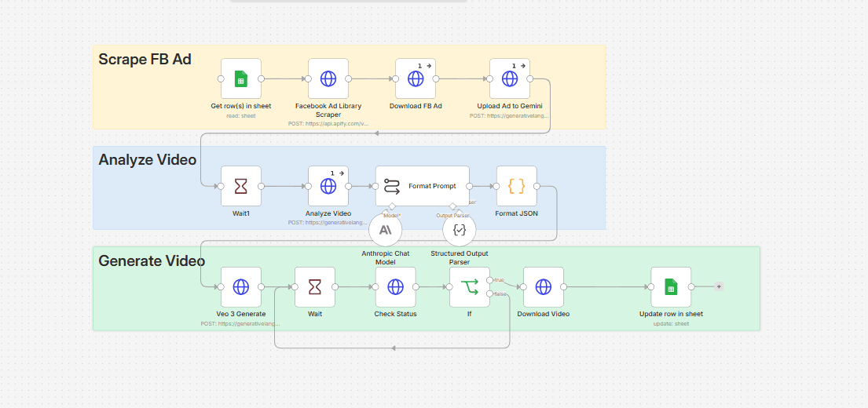Click the false output of the If node

[x=489, y=293]
